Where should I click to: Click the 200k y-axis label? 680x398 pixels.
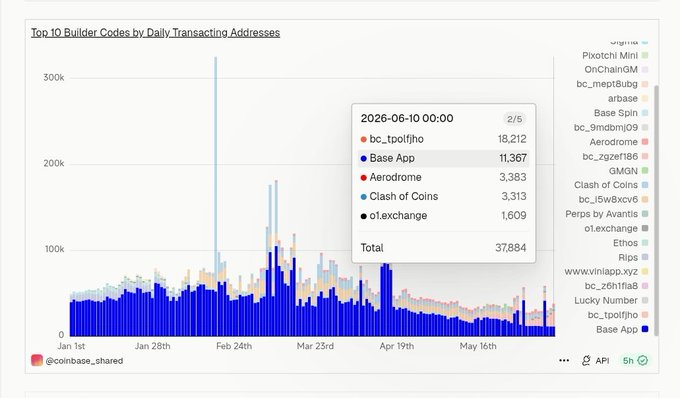coord(54,164)
